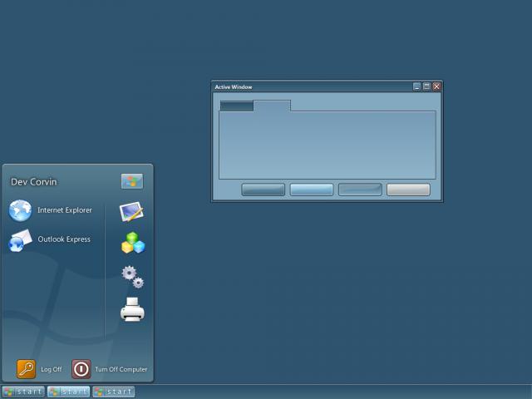Click the rightmost start button with flag
Image resolution: width=532 pixels, height=399 pixels.
pos(114,392)
